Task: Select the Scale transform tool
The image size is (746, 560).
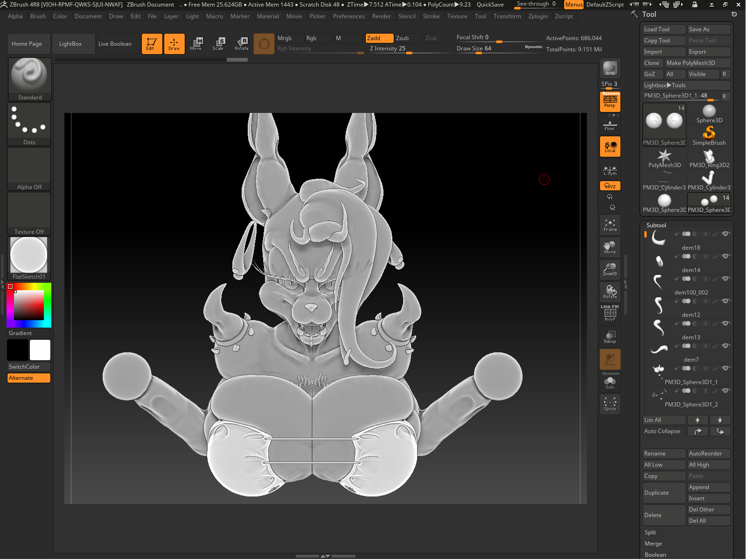Action: [218, 44]
